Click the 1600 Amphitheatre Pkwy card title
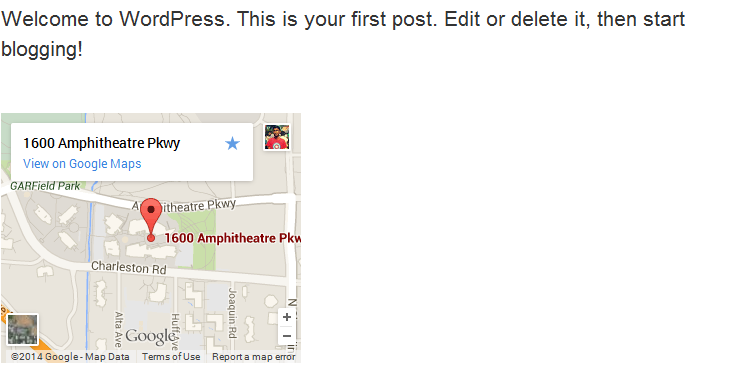This screenshot has width=745, height=388. [x=102, y=143]
